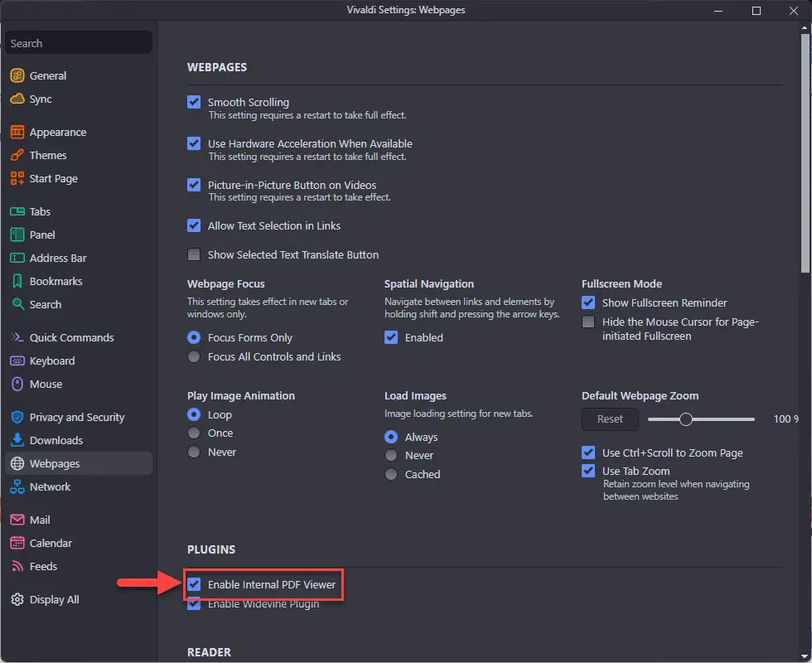
Task: Click the Sync cloud icon
Action: (17, 99)
